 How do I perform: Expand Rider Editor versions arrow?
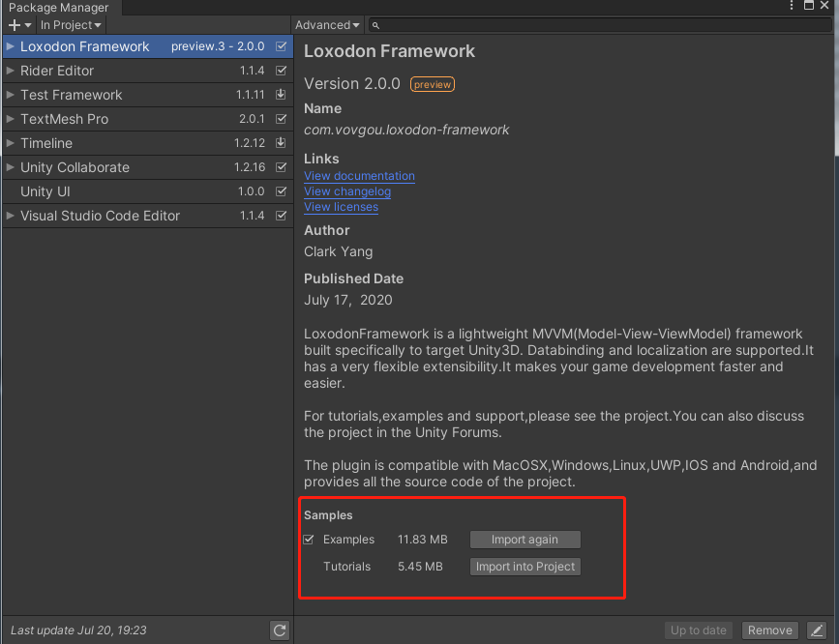click(10, 71)
